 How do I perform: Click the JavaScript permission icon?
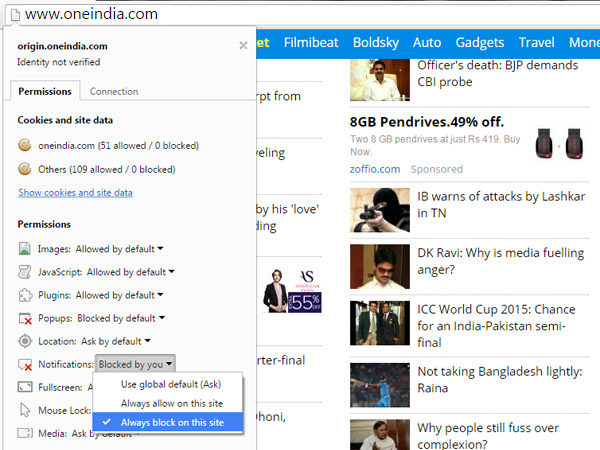[x=25, y=272]
